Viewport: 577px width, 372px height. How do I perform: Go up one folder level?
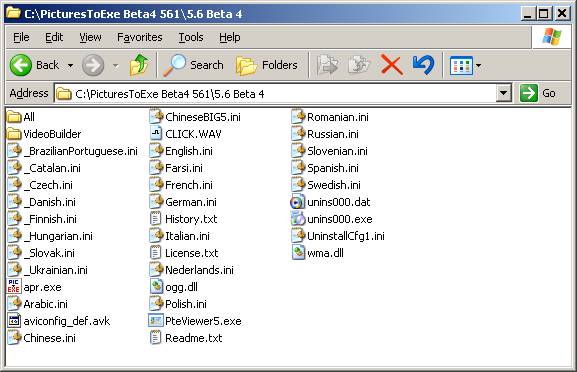139,65
